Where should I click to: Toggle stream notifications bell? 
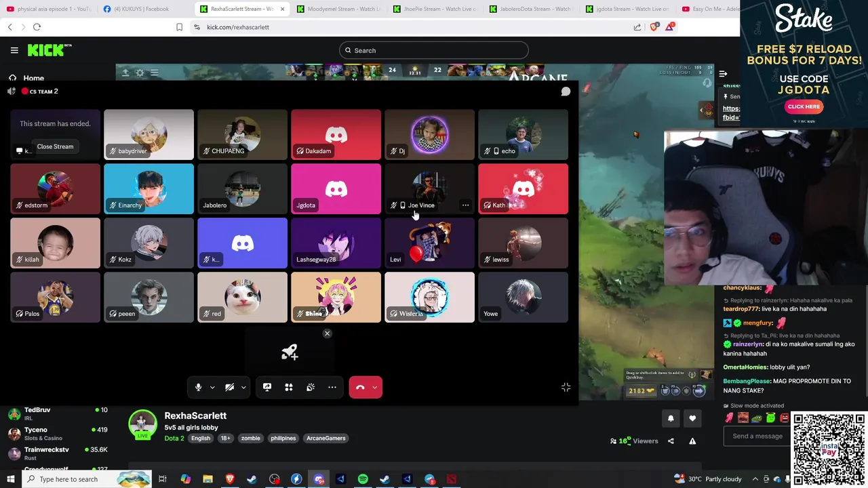point(671,419)
